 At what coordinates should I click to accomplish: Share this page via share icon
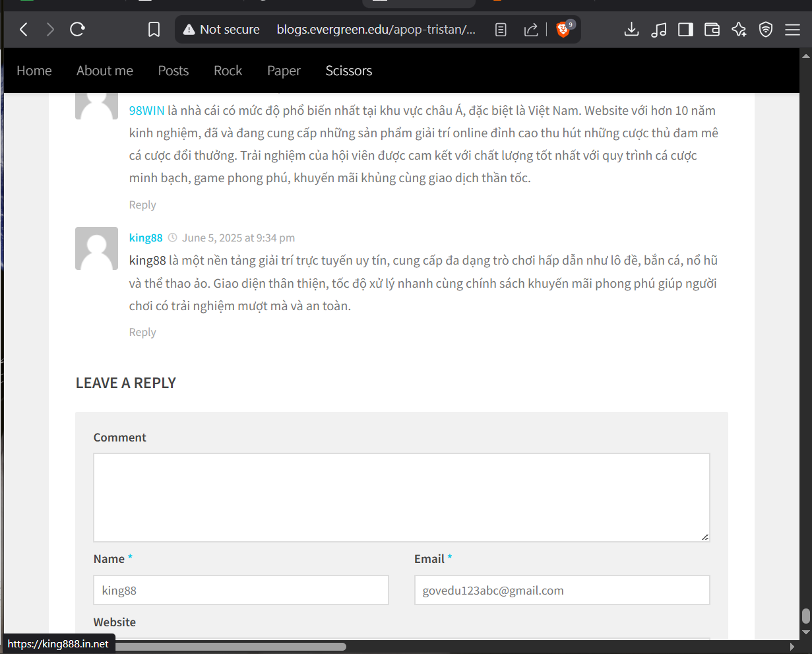531,29
